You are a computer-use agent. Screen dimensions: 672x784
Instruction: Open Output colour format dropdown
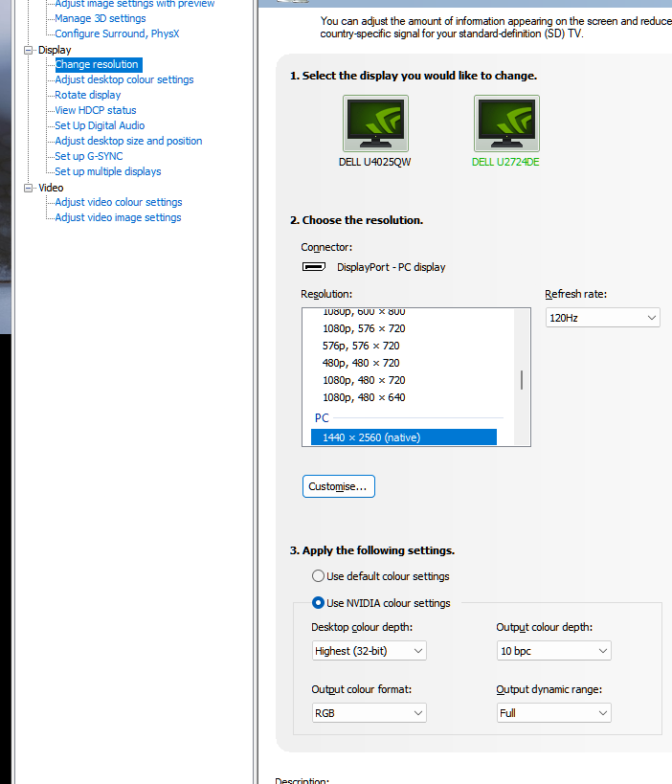click(x=369, y=713)
